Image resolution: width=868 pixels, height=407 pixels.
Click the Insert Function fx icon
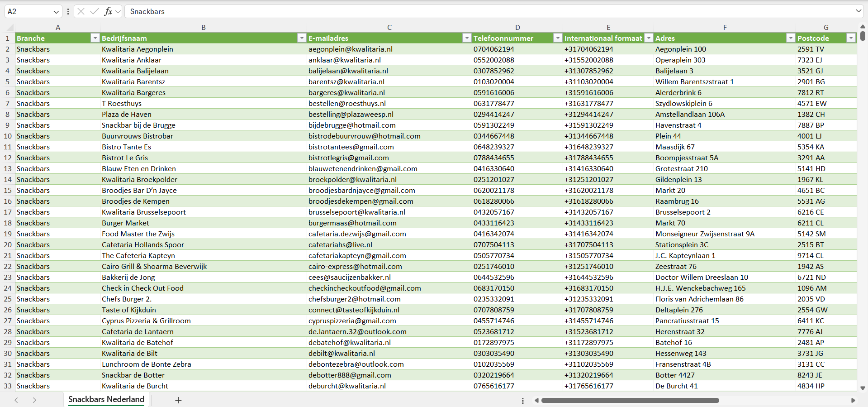point(108,11)
